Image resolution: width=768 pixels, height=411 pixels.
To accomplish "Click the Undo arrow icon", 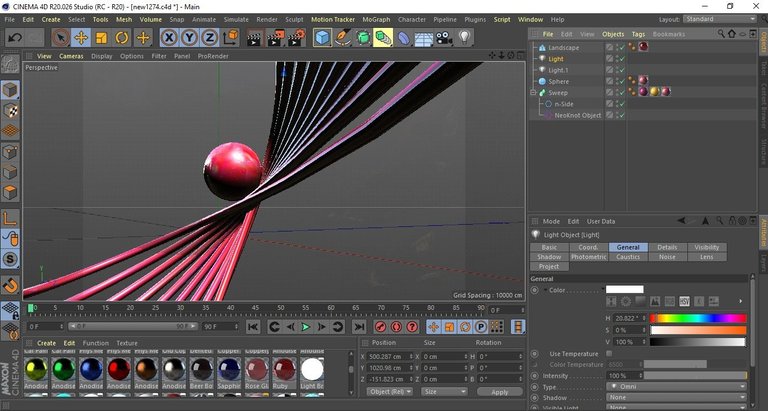I will (15, 38).
